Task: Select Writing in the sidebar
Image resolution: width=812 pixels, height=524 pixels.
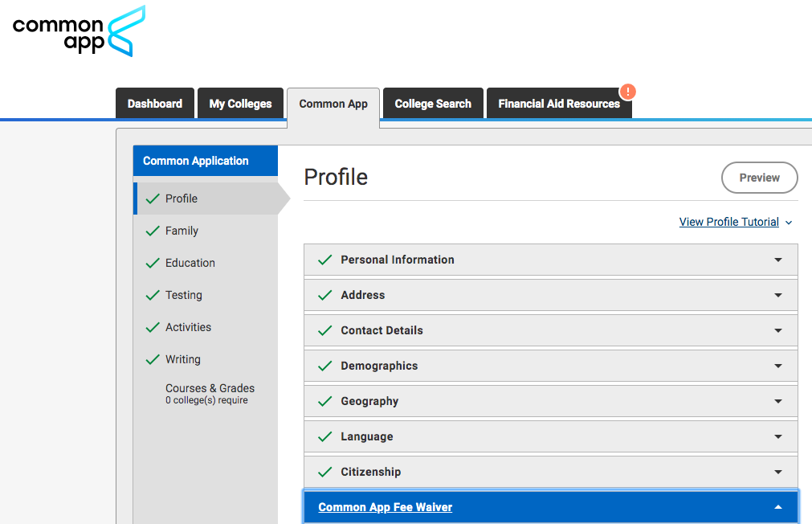Action: click(183, 359)
